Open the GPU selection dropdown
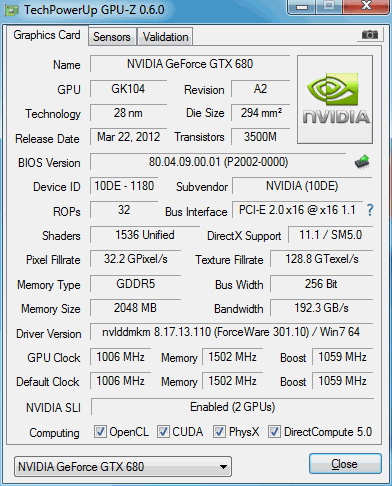Viewport: 392px width, 486px height. tap(123, 466)
